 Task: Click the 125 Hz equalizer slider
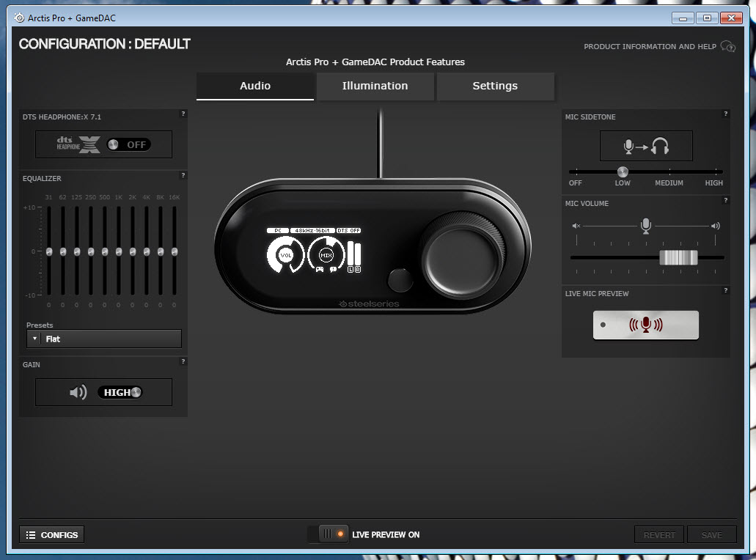77,251
